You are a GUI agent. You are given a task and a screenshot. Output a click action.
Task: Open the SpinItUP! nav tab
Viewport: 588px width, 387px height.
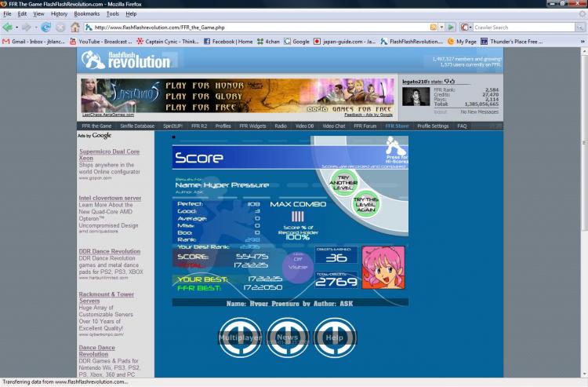pyautogui.click(x=173, y=126)
